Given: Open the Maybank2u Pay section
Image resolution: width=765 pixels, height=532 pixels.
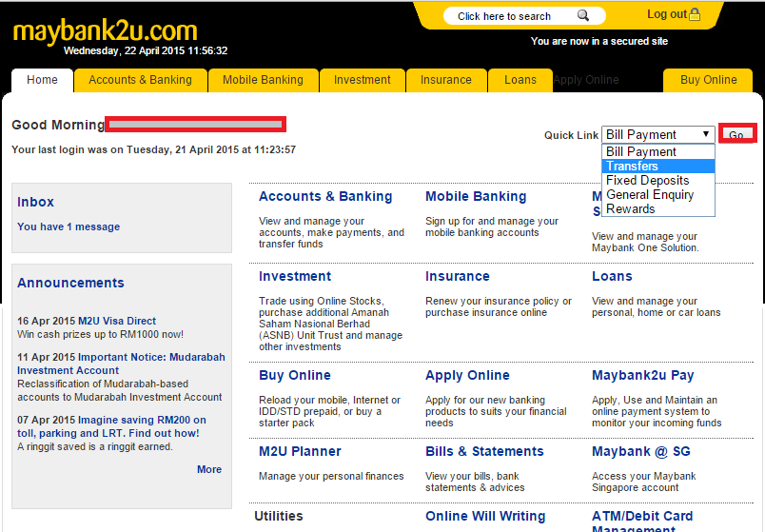Looking at the screenshot, I should click(x=642, y=375).
